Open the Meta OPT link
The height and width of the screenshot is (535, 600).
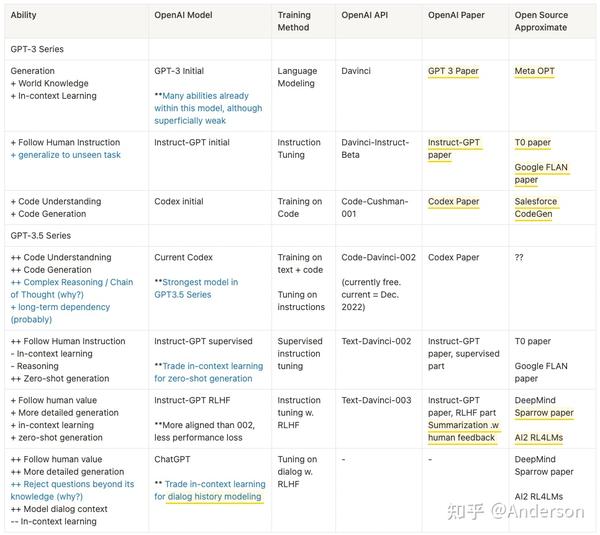click(x=537, y=71)
